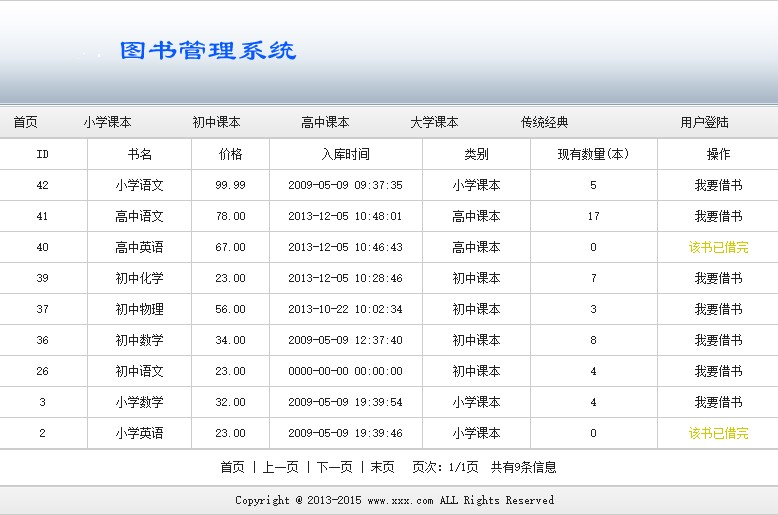This screenshot has height=515, width=778.
Task: Open 大学课本 navigation item
Action: tap(434, 122)
